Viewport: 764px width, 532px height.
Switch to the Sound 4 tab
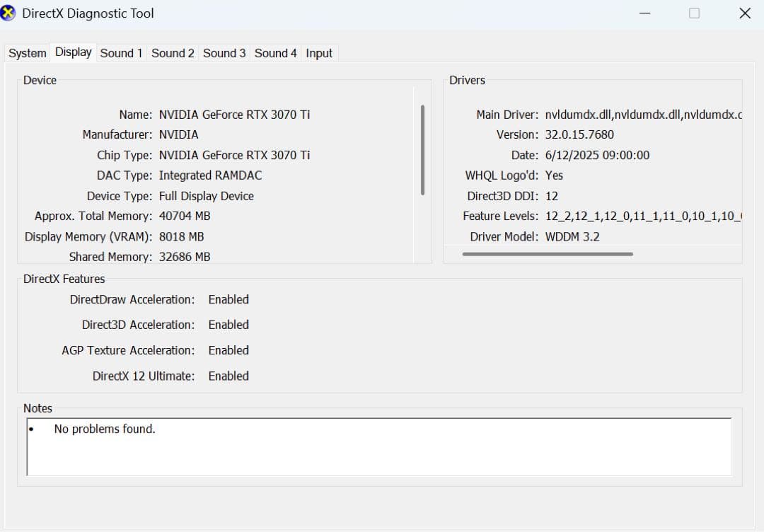(x=276, y=53)
